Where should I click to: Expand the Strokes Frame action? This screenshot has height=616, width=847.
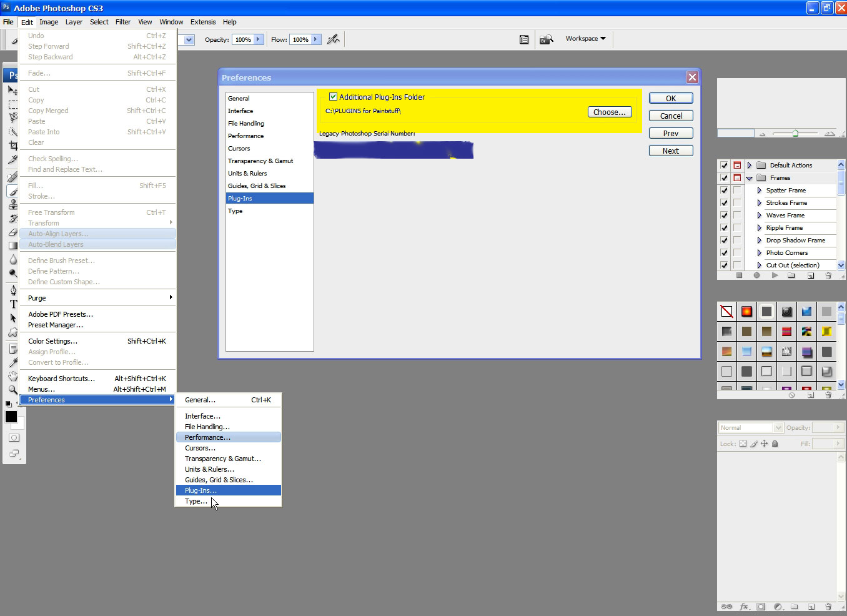pyautogui.click(x=760, y=203)
